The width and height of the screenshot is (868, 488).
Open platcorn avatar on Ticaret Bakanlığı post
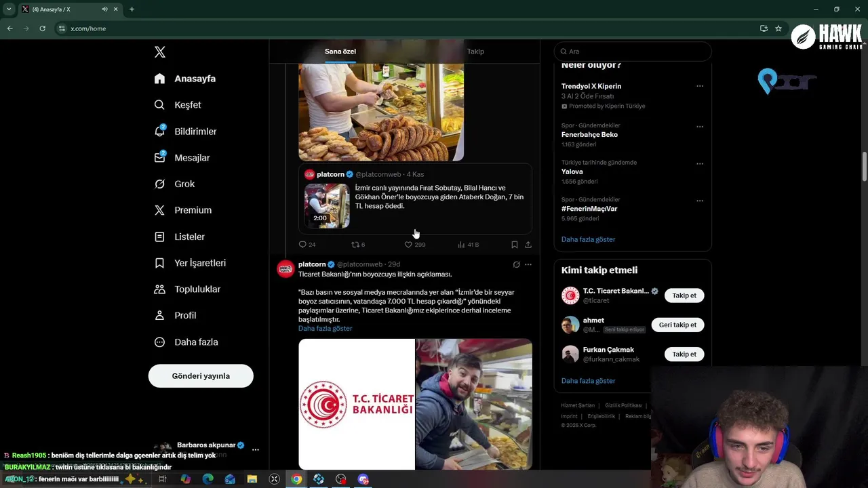click(x=285, y=268)
